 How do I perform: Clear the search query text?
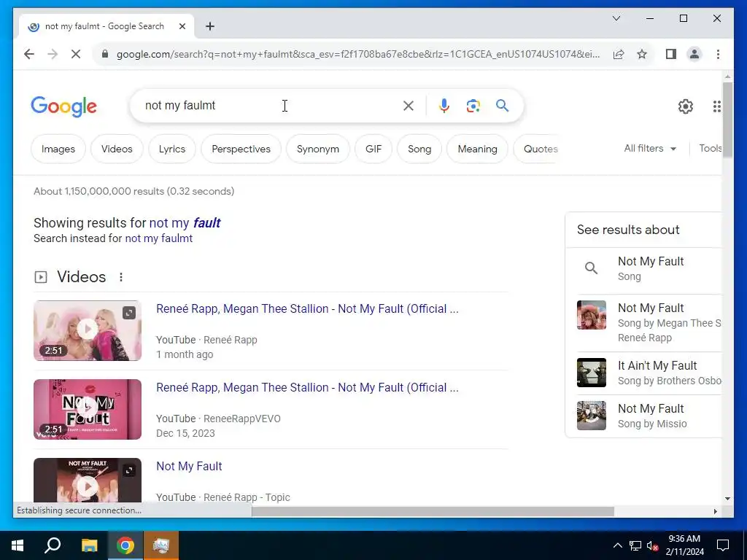click(409, 106)
